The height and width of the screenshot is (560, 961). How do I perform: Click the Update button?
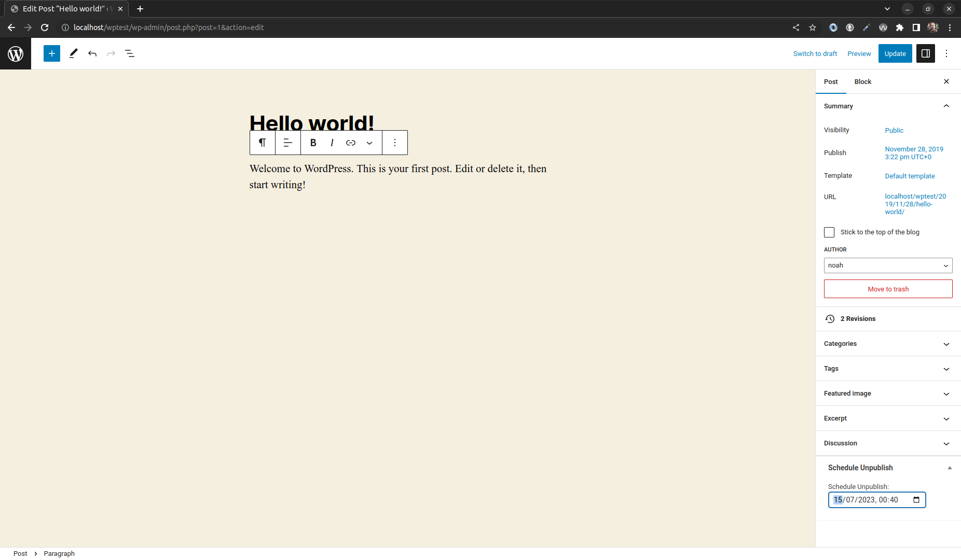point(895,53)
